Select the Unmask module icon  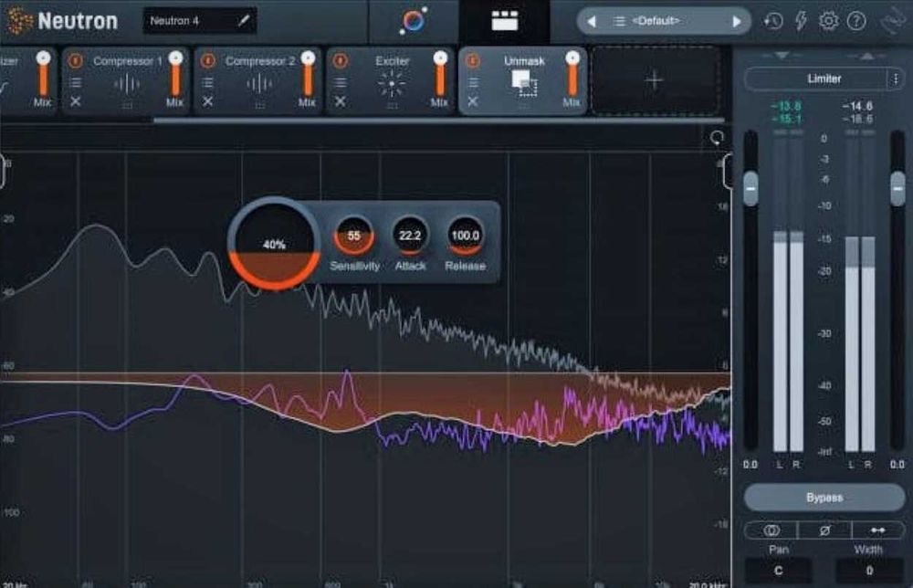[524, 83]
